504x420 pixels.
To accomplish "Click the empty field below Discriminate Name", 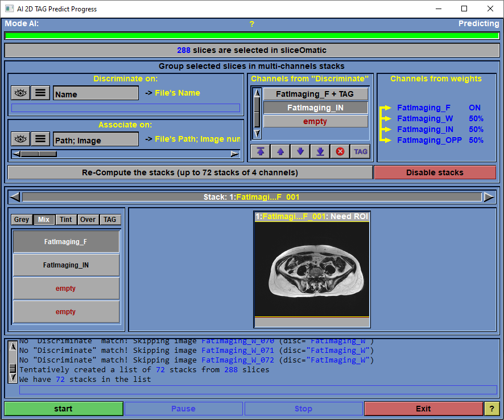I will [126, 108].
